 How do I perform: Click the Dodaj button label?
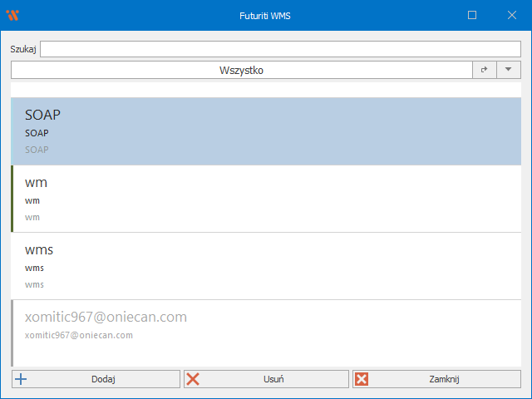pyautogui.click(x=103, y=379)
